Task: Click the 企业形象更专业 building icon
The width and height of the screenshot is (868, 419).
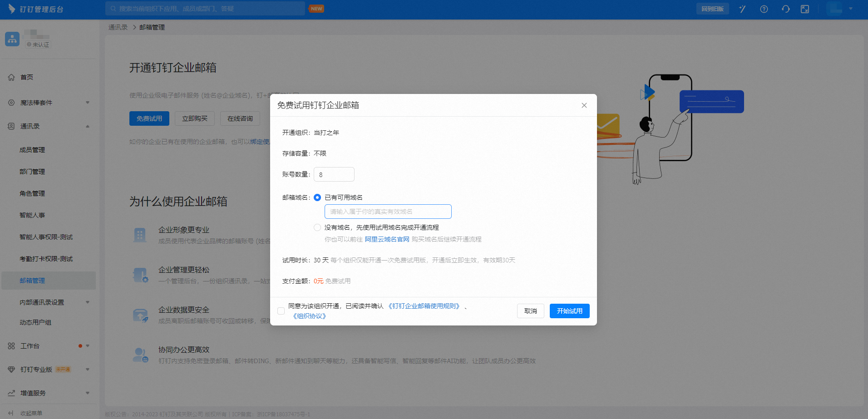Action: click(x=140, y=235)
